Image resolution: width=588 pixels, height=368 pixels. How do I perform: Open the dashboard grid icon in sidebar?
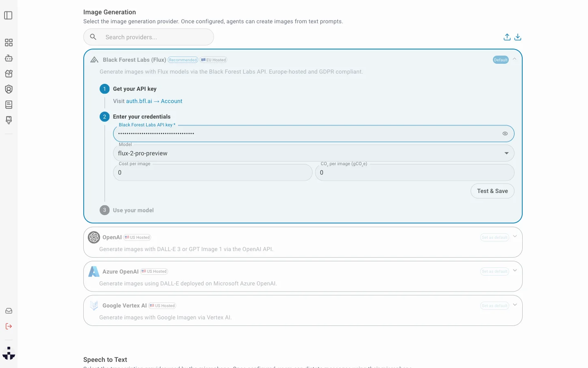coord(9,43)
